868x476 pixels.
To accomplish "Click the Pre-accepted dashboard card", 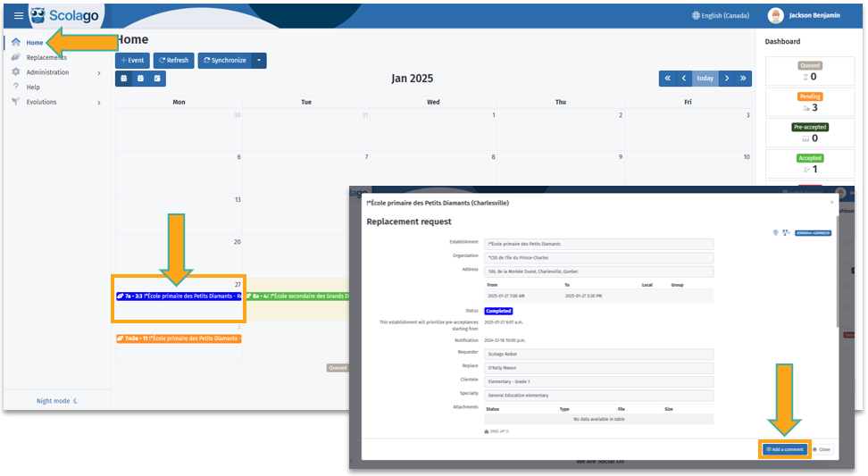I will (810, 133).
